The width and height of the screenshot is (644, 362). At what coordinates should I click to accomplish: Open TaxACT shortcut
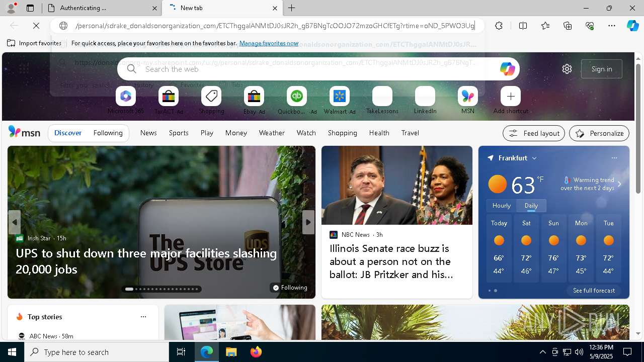click(x=169, y=100)
